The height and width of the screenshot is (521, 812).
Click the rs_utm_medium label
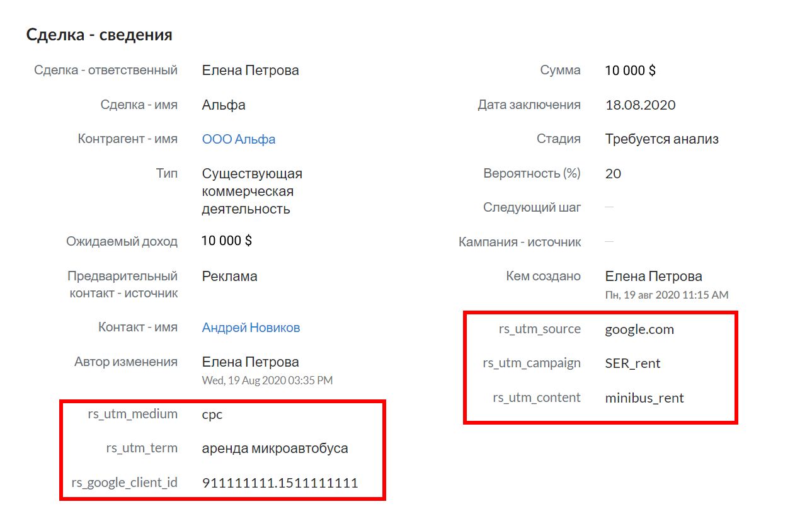pos(133,414)
